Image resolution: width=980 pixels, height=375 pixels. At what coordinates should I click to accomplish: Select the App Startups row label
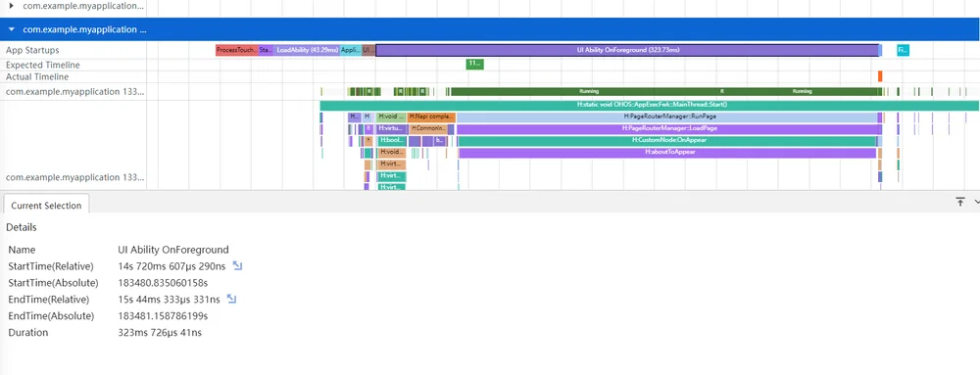32,50
